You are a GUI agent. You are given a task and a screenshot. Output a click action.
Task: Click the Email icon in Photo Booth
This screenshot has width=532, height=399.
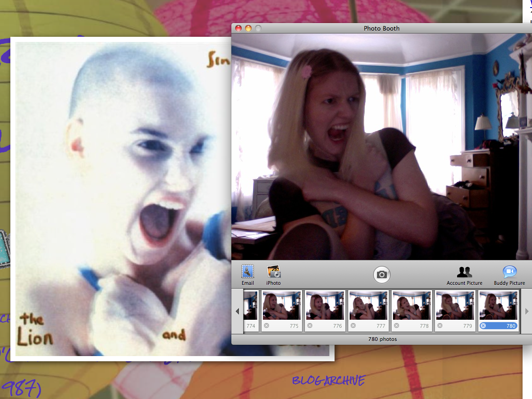tap(247, 274)
